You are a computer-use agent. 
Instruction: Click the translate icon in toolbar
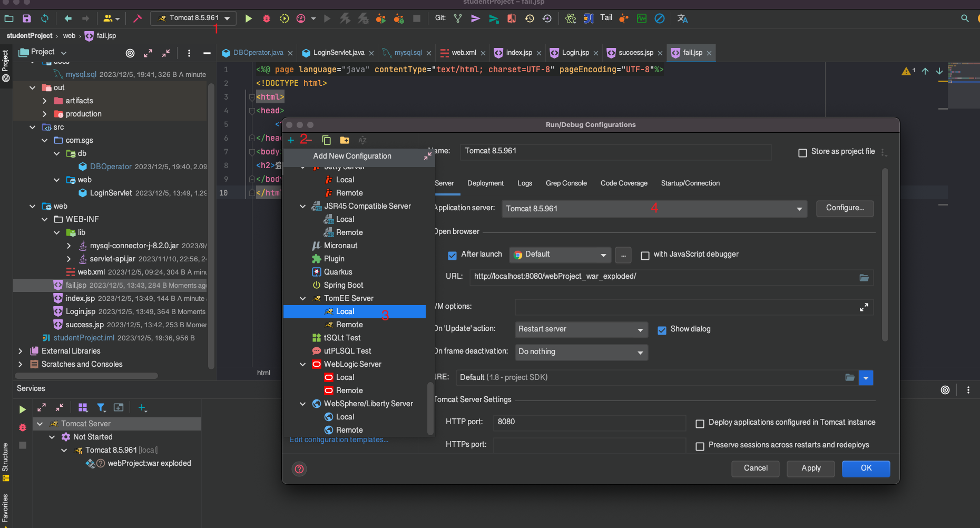[x=682, y=18]
